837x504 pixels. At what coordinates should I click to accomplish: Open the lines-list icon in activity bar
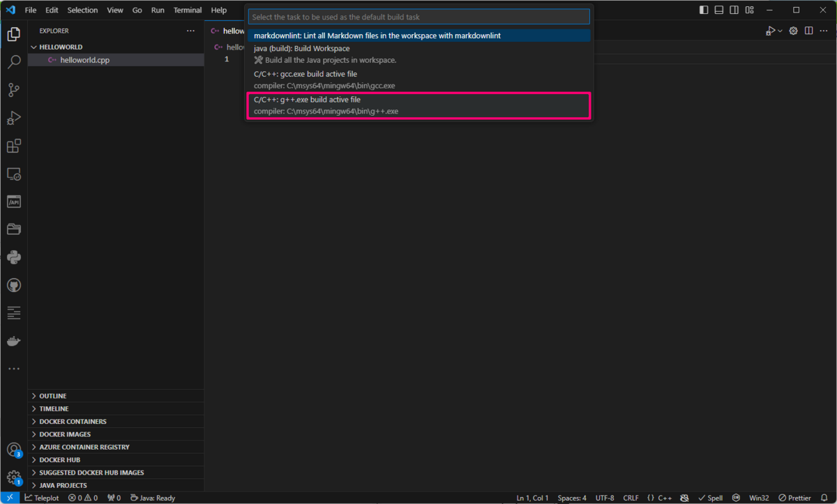pos(14,313)
